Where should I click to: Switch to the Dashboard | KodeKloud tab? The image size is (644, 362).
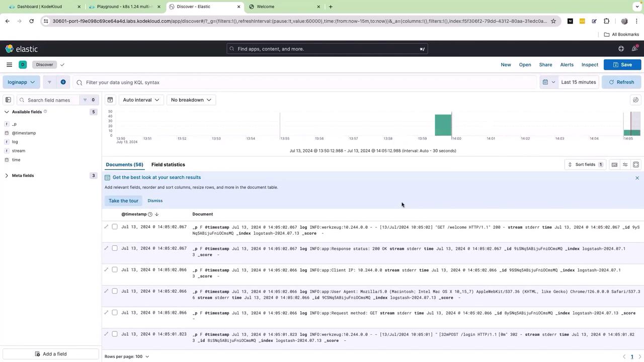(x=44, y=7)
